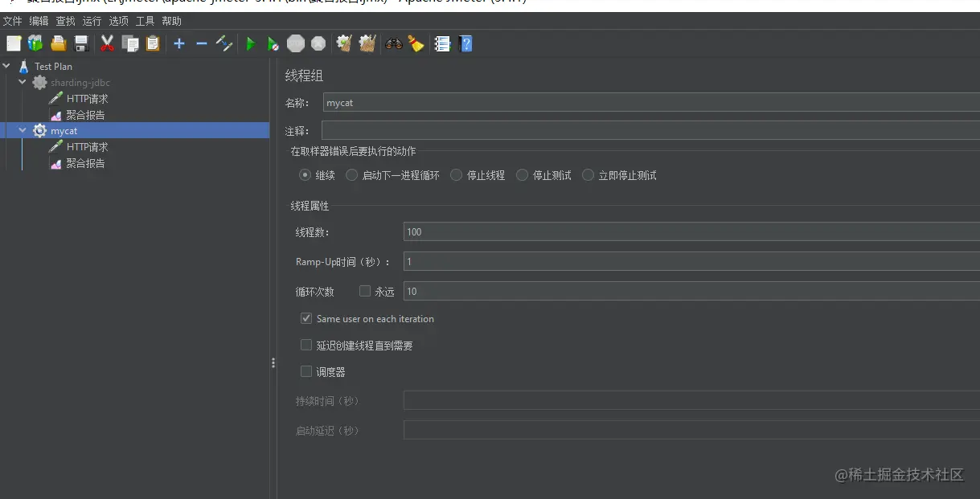Open the Function Helper dialog icon

click(442, 43)
